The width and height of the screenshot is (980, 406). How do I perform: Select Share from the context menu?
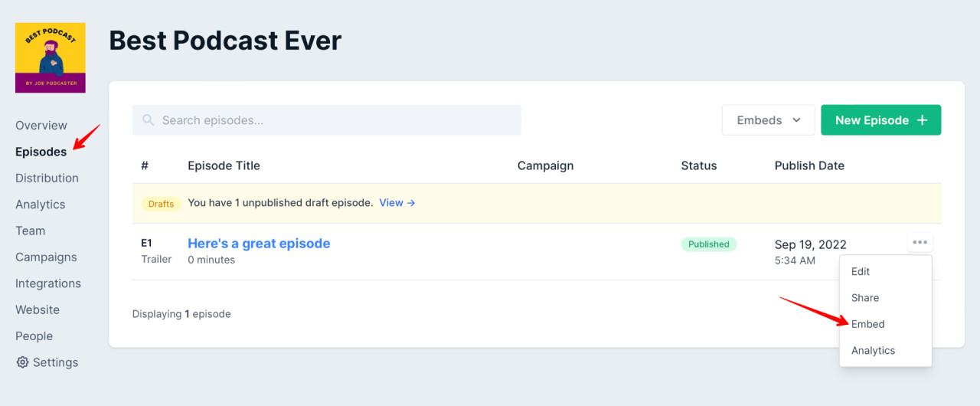click(865, 298)
